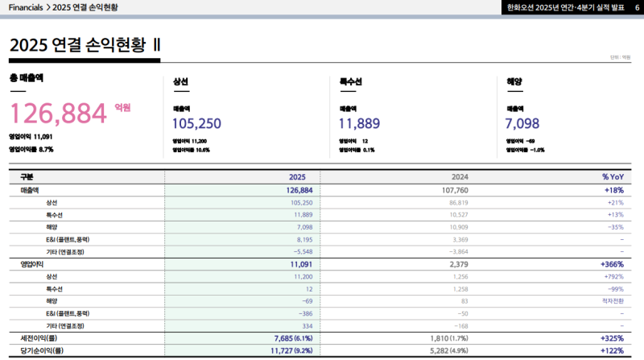The image size is (644, 360).
Task: Click the 단위: 억원 unit note
Action: pyautogui.click(x=620, y=57)
